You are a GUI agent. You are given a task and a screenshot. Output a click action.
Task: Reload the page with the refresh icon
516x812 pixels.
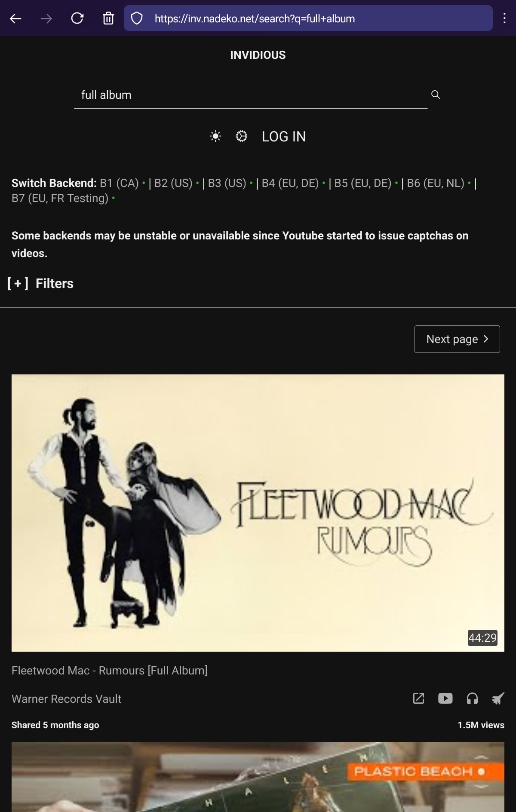[x=77, y=18]
